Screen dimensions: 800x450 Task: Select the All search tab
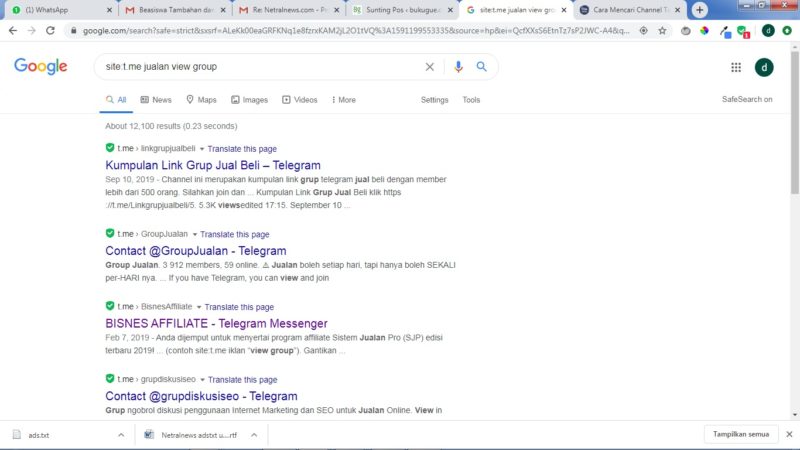[116, 100]
